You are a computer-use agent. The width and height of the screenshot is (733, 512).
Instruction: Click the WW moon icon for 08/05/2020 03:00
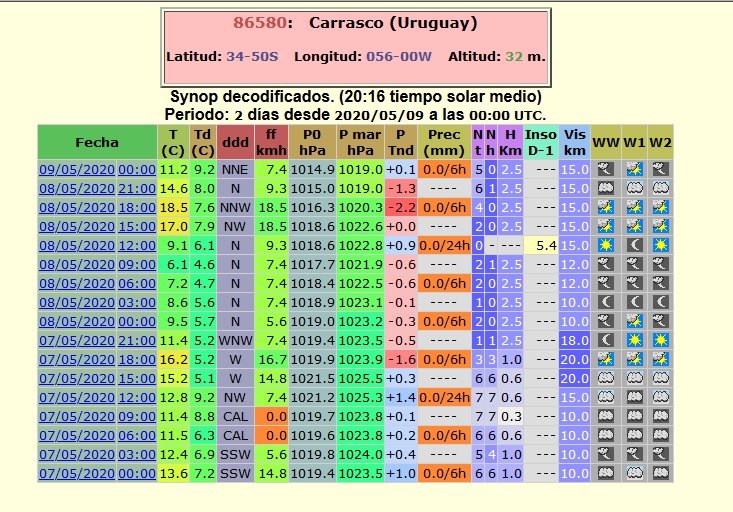pyautogui.click(x=605, y=302)
